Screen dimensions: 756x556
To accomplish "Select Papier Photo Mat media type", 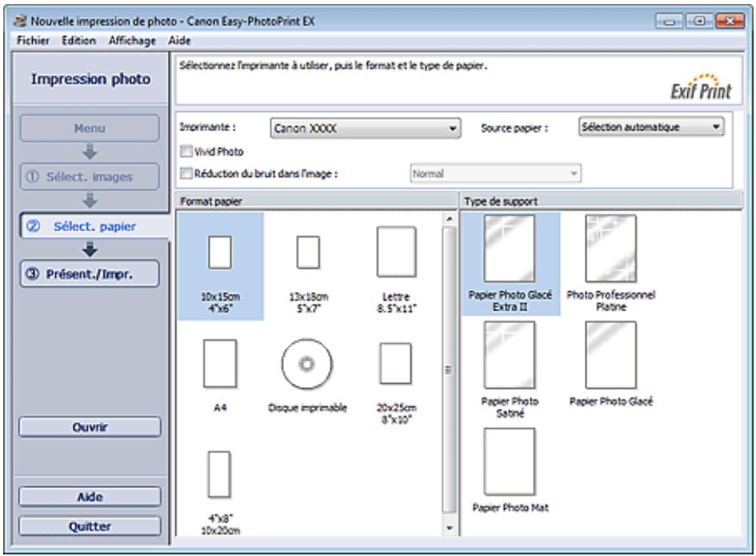I will [510, 462].
